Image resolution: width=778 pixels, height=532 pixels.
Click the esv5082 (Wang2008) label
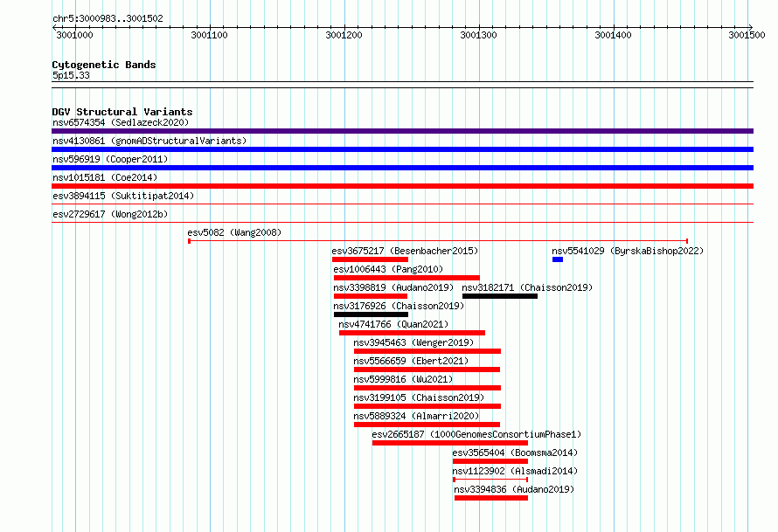coord(234,232)
